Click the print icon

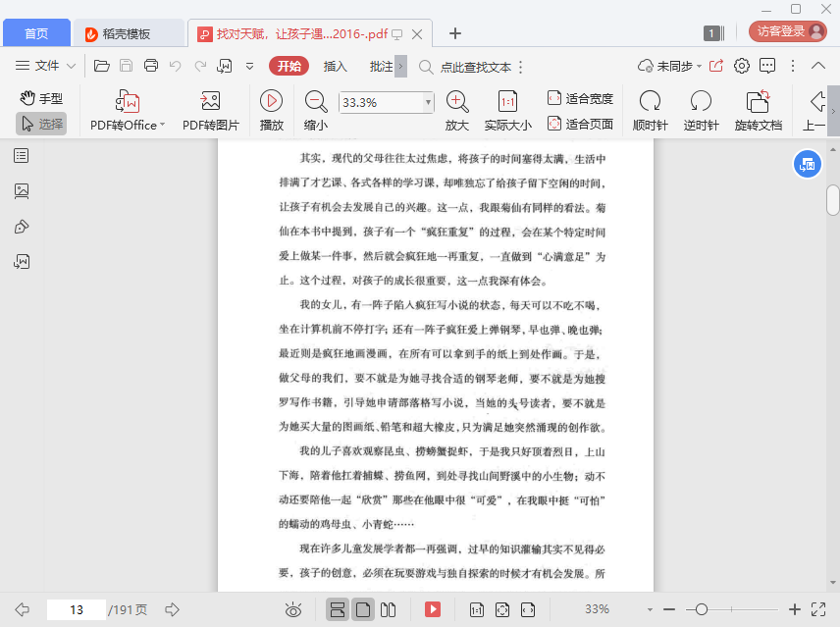coord(151,66)
